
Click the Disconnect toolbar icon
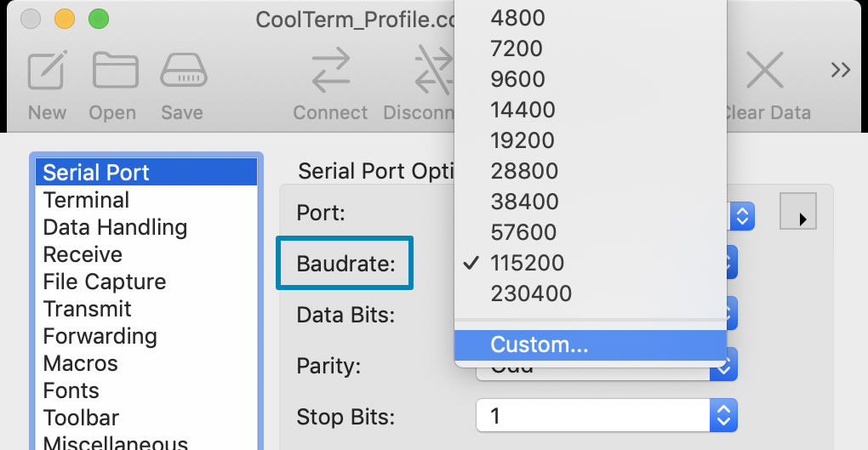pos(432,71)
